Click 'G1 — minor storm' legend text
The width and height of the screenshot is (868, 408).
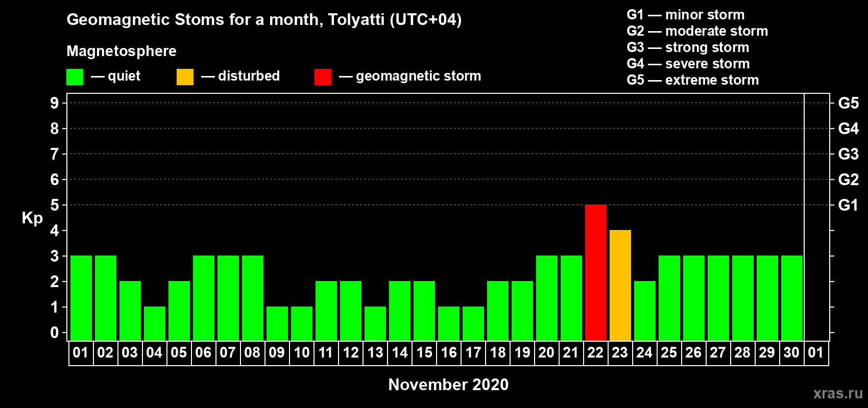click(x=686, y=15)
